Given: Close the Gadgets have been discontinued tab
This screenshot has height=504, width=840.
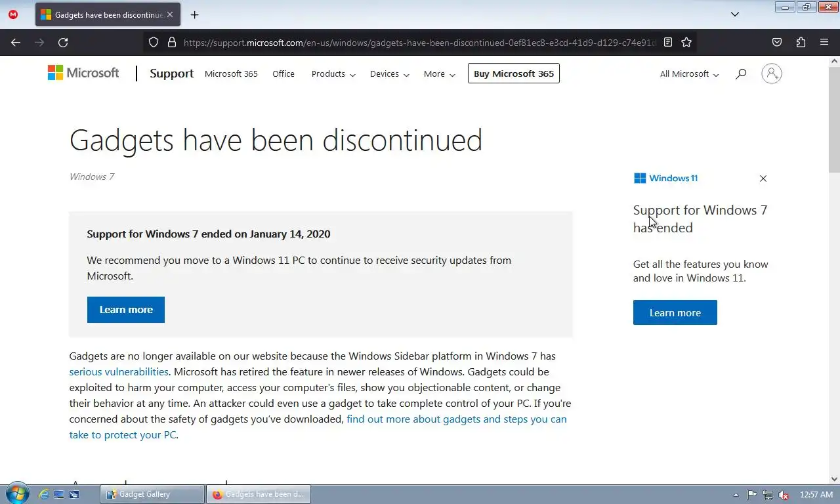Looking at the screenshot, I should (x=170, y=14).
